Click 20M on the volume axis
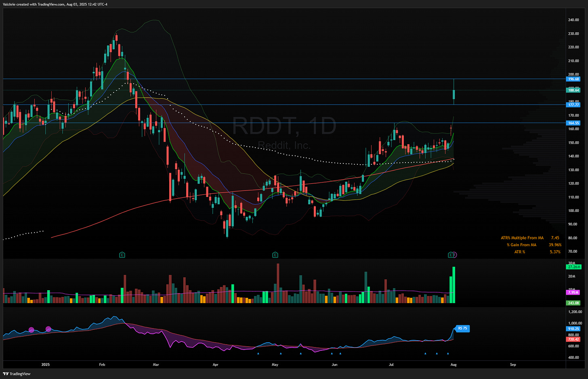This screenshot has width=588, height=379. (571, 276)
